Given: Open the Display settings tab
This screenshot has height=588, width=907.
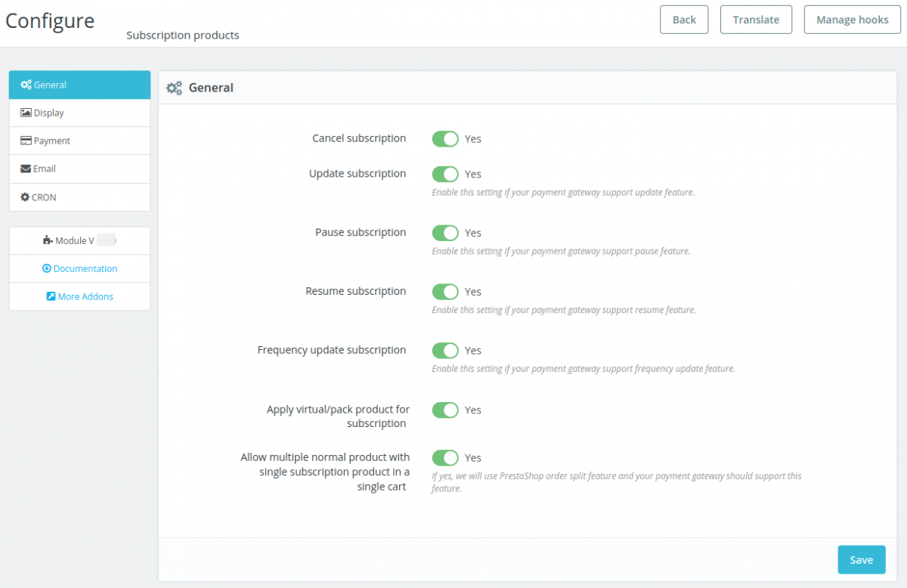Looking at the screenshot, I should [x=49, y=113].
